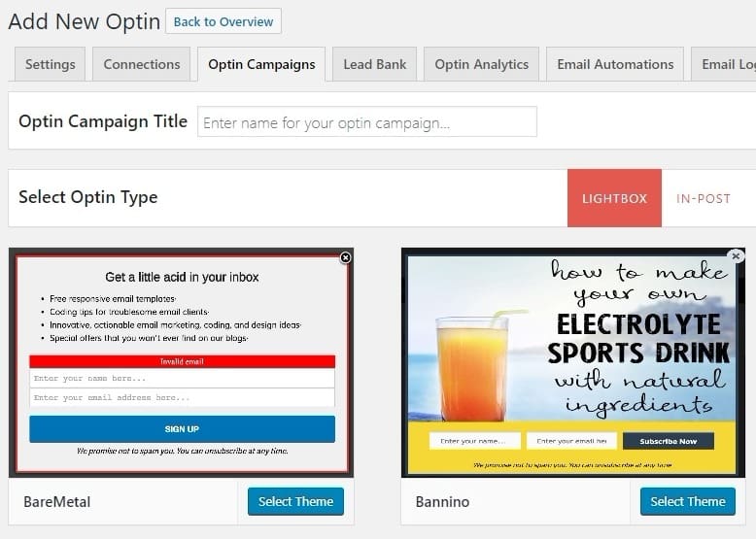
Task: Switch optin type to IN-POST
Action: coord(703,198)
